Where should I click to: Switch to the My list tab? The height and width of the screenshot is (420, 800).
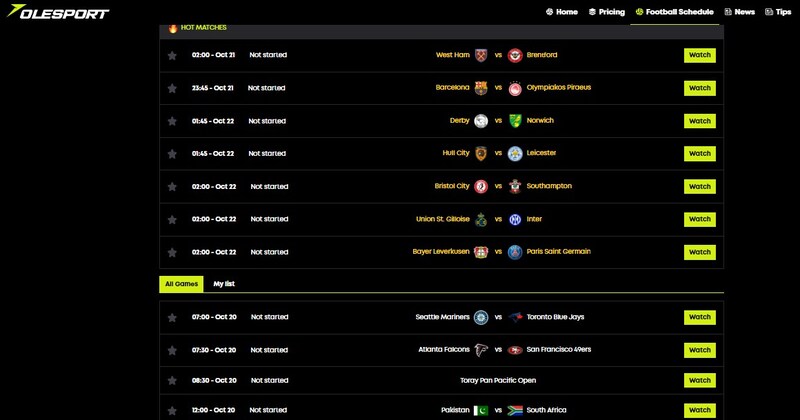point(224,284)
